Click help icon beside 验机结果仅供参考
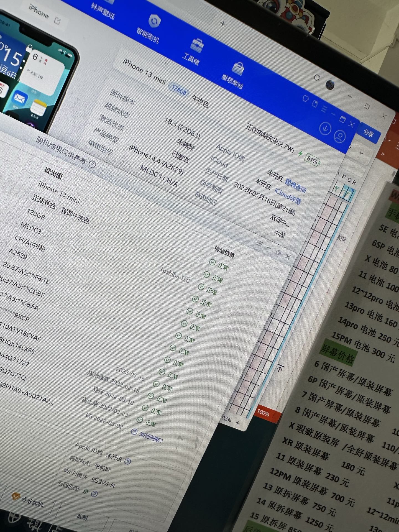The height and width of the screenshot is (532, 399). coord(92,164)
